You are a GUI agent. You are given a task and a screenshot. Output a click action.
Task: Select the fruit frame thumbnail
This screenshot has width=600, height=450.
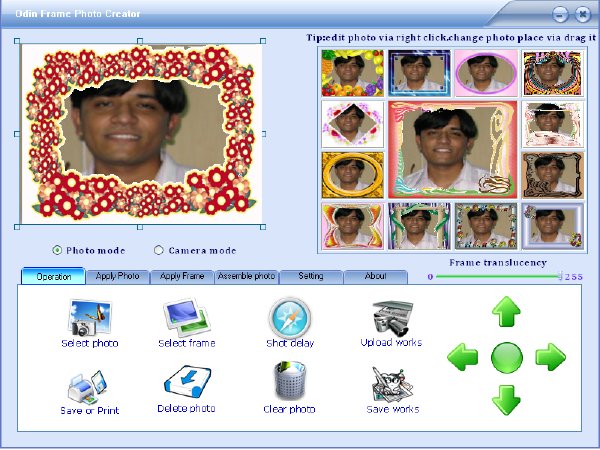click(352, 73)
